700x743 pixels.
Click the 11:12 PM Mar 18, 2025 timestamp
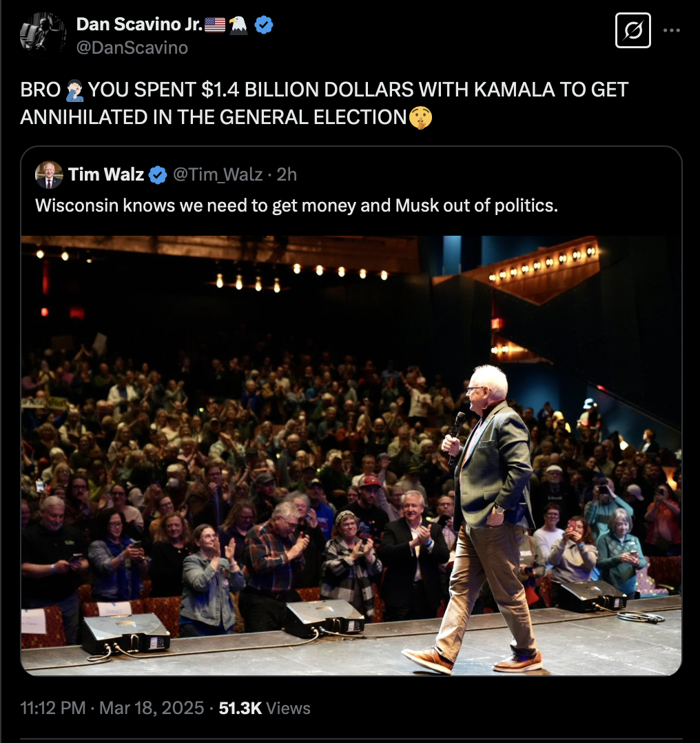(x=112, y=708)
